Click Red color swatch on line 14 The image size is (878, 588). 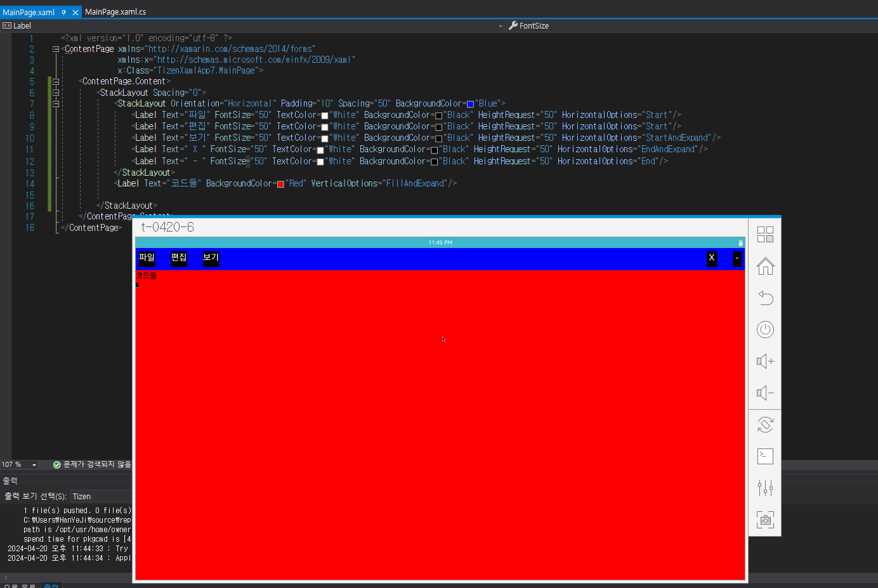(280, 184)
